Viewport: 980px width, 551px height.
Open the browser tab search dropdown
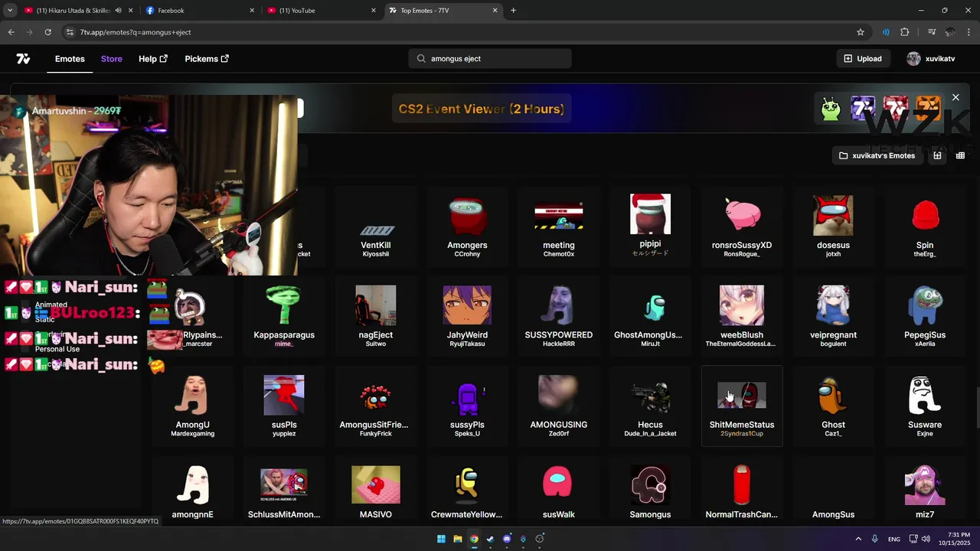pyautogui.click(x=10, y=11)
